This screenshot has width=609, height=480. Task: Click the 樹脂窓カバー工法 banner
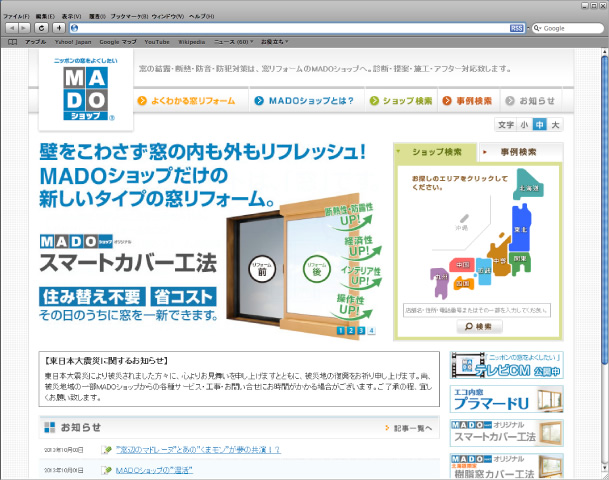coord(506,466)
